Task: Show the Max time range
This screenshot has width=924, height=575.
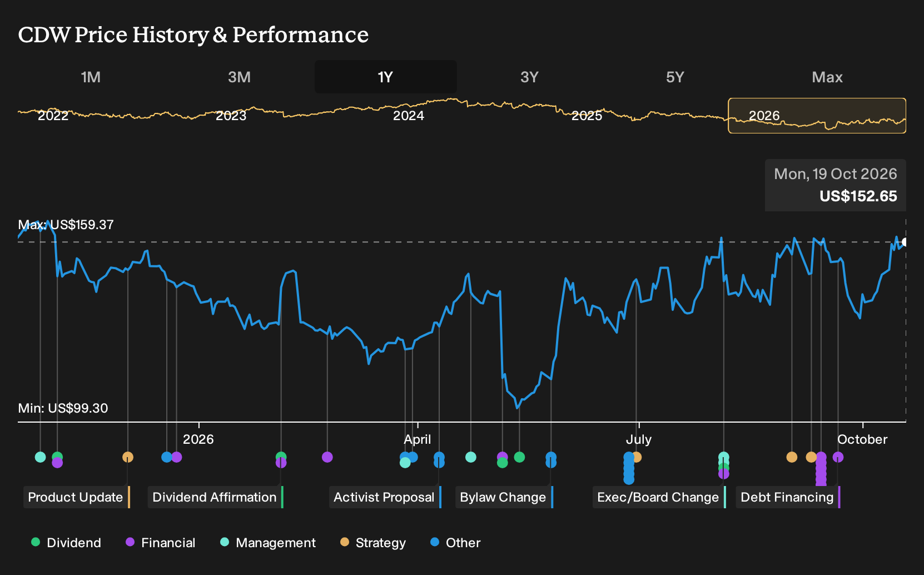Action: click(827, 77)
